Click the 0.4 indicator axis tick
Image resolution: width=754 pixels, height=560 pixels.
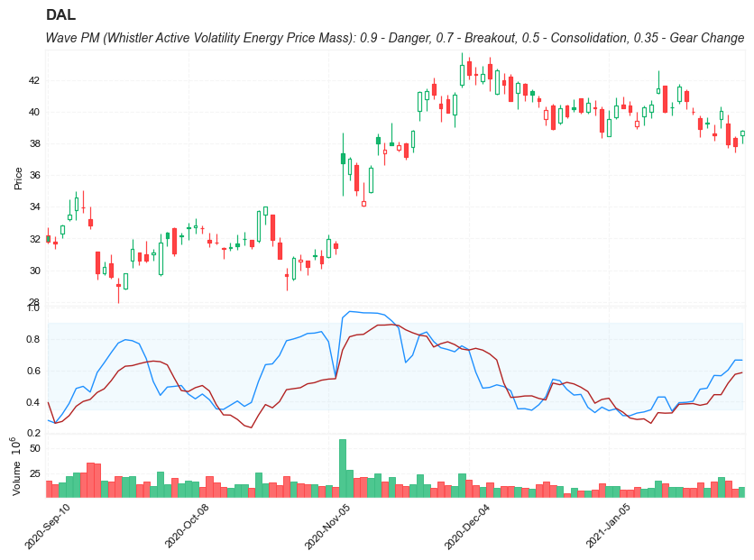point(33,402)
